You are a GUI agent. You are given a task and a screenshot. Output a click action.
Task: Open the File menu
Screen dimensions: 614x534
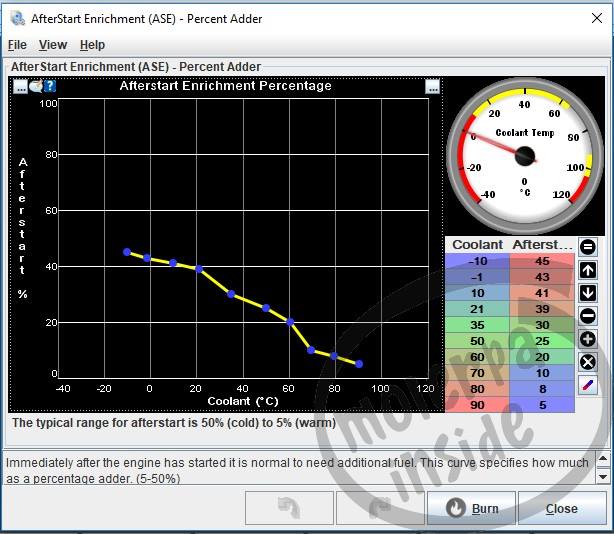click(17, 45)
